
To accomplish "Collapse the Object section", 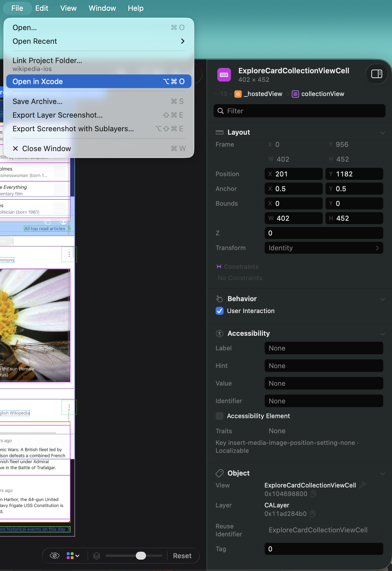I will (x=383, y=474).
